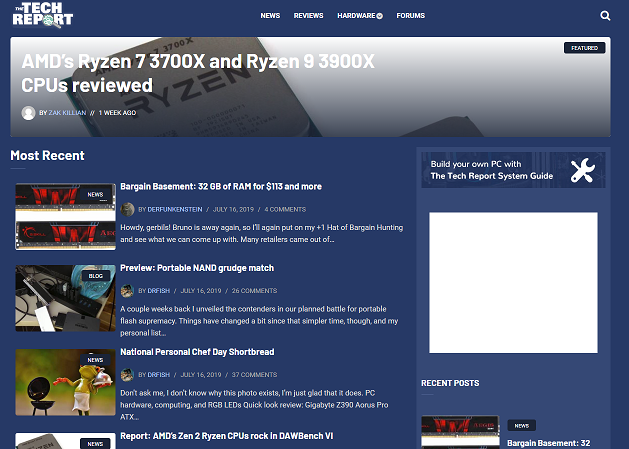Click excerpt starting 'Howdy, gerbils! Bruno is away'
The image size is (629, 449).
coord(262,234)
